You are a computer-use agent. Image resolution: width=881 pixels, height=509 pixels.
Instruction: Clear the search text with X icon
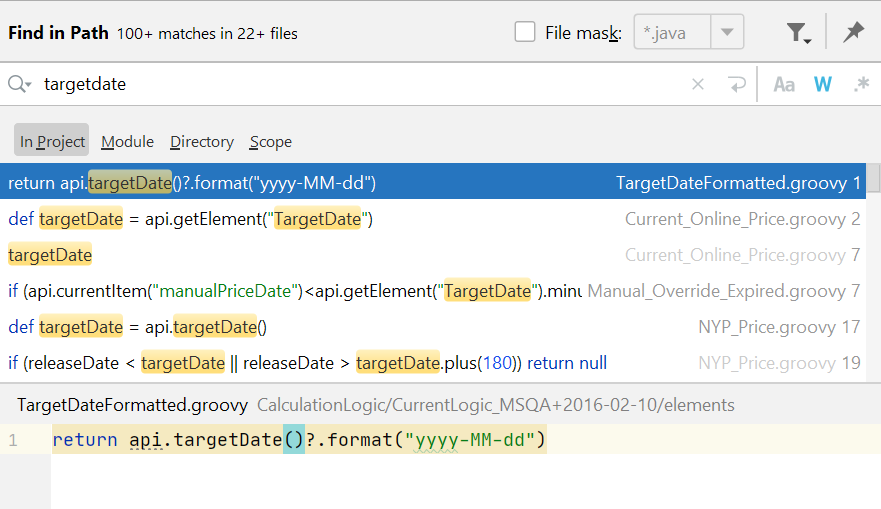click(x=698, y=85)
